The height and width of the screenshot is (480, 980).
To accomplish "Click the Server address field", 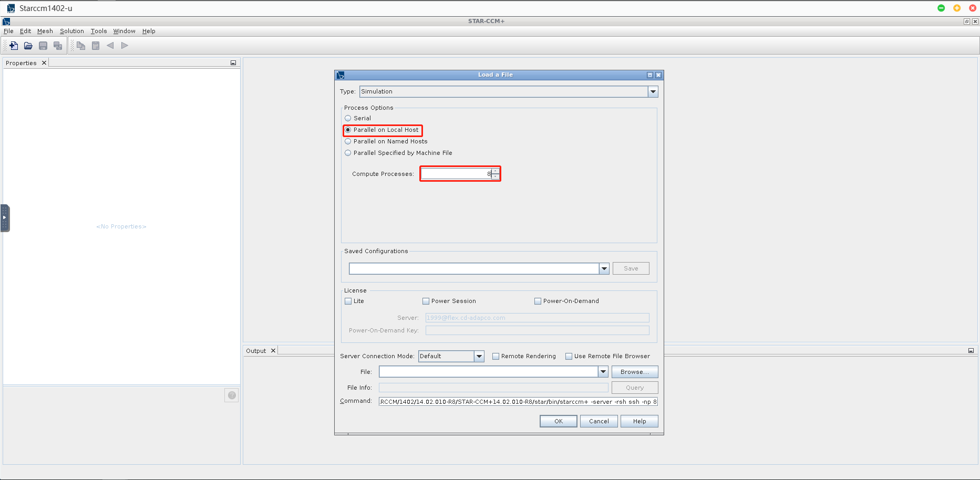I will pos(538,318).
